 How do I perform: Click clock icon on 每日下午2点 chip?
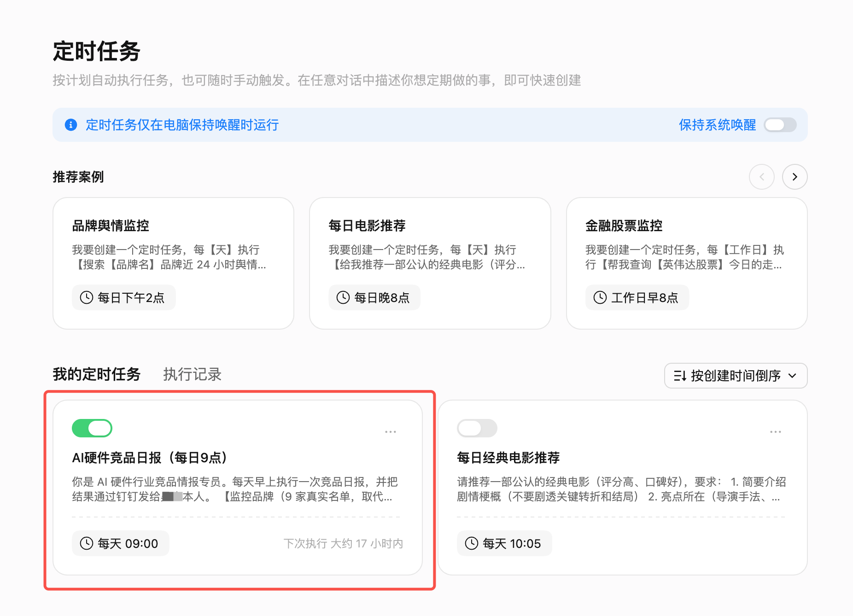(x=87, y=297)
